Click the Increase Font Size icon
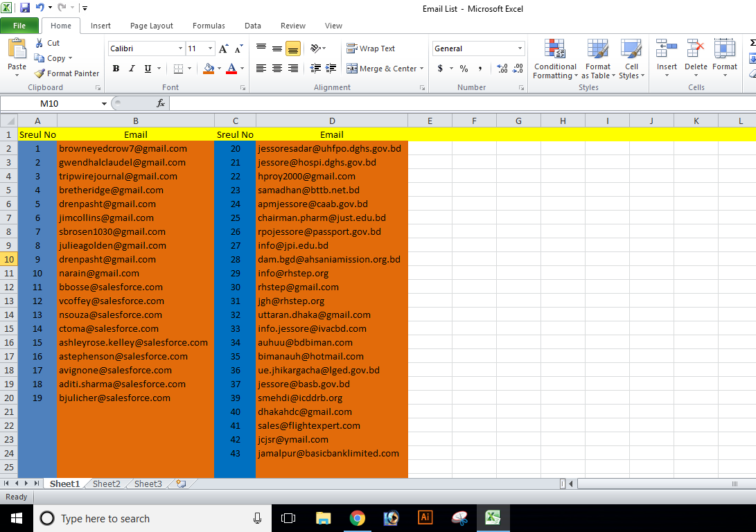 coord(223,48)
